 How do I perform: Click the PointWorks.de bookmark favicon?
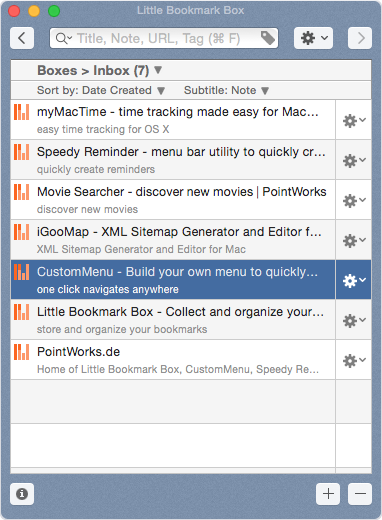pos(22,352)
